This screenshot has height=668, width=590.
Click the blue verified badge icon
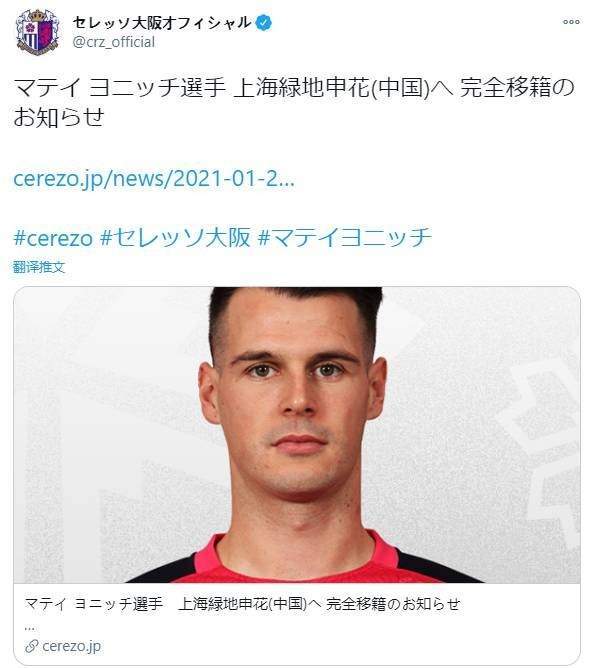click(x=264, y=23)
